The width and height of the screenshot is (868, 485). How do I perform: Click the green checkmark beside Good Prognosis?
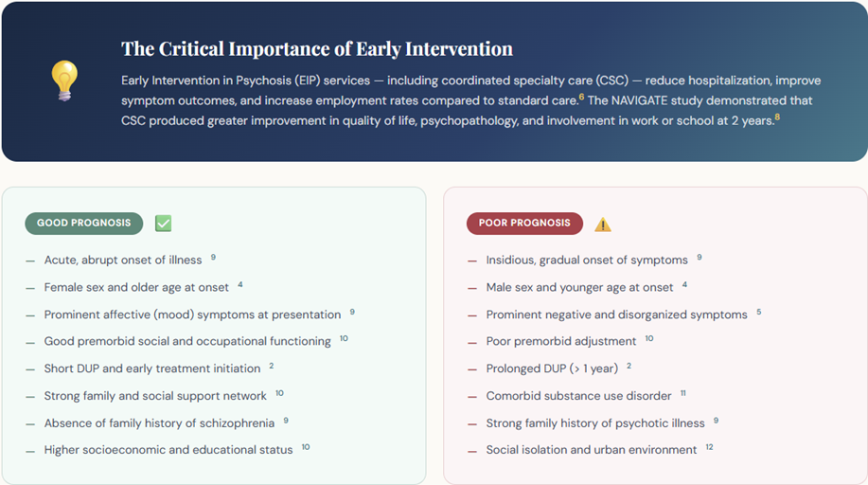pyautogui.click(x=164, y=224)
